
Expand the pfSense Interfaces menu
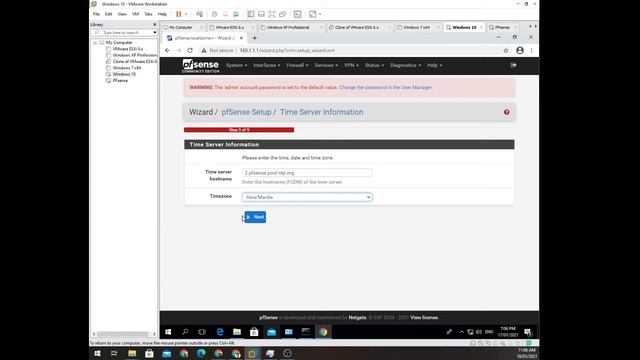click(267, 65)
